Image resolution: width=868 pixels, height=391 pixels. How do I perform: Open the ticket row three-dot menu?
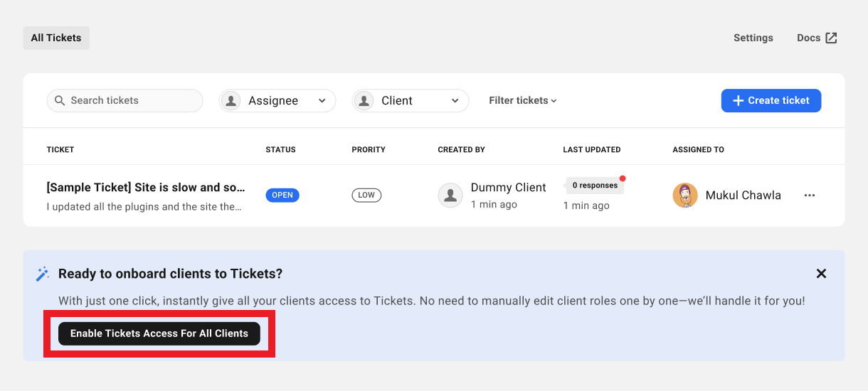[x=810, y=195]
